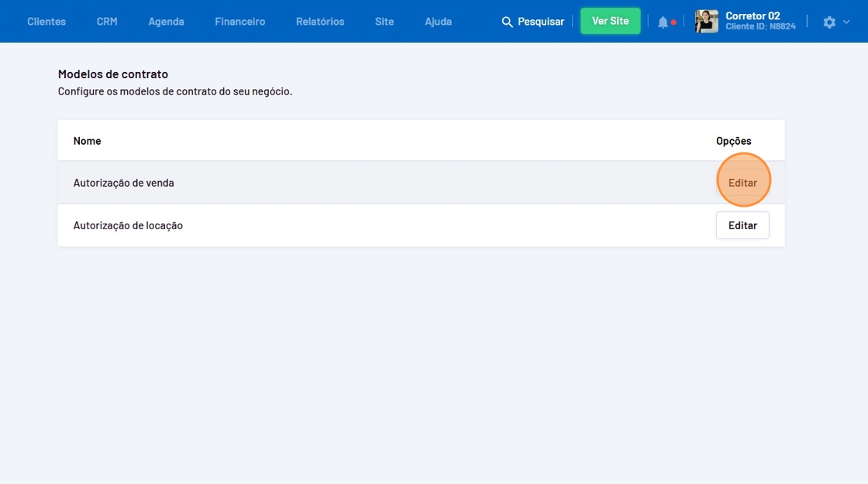The width and height of the screenshot is (868, 484).
Task: Go to the Agenda menu item
Action: 166,22
